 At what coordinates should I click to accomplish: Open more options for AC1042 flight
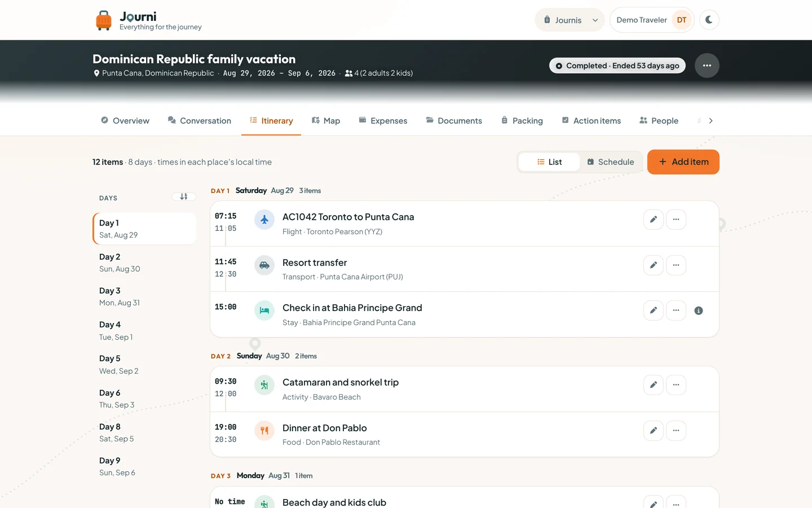pyautogui.click(x=676, y=220)
